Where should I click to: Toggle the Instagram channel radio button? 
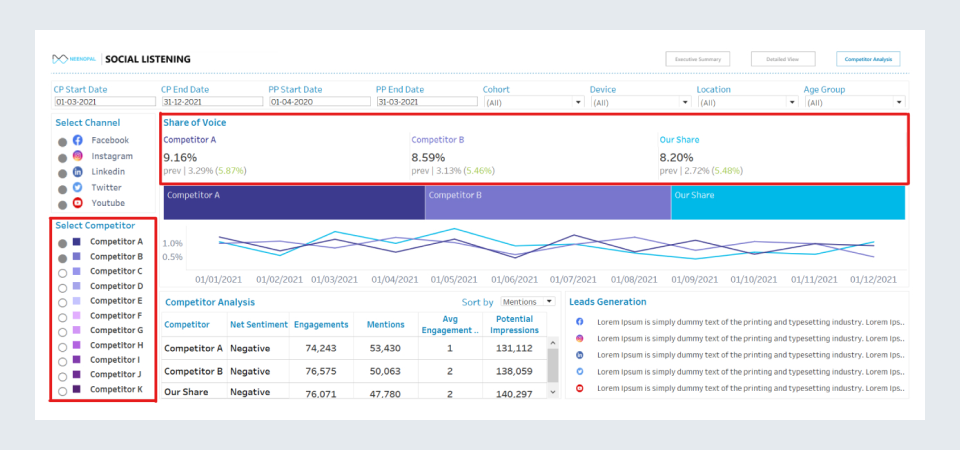point(62,158)
